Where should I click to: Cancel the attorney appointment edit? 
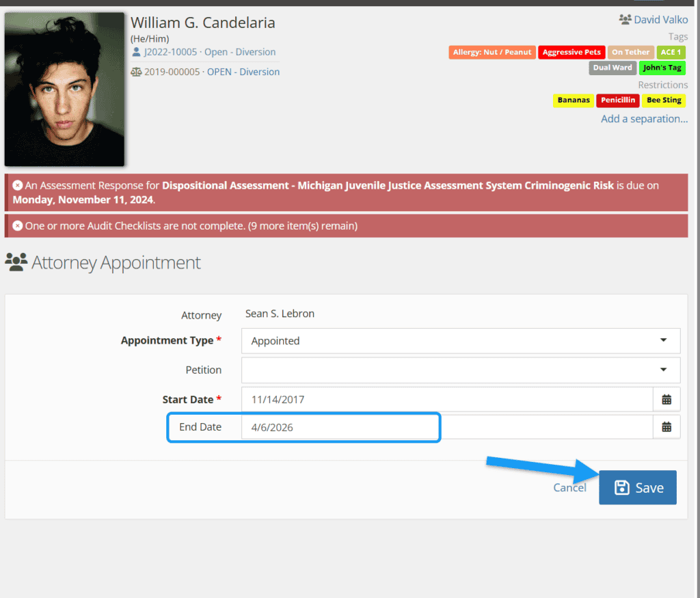(569, 487)
